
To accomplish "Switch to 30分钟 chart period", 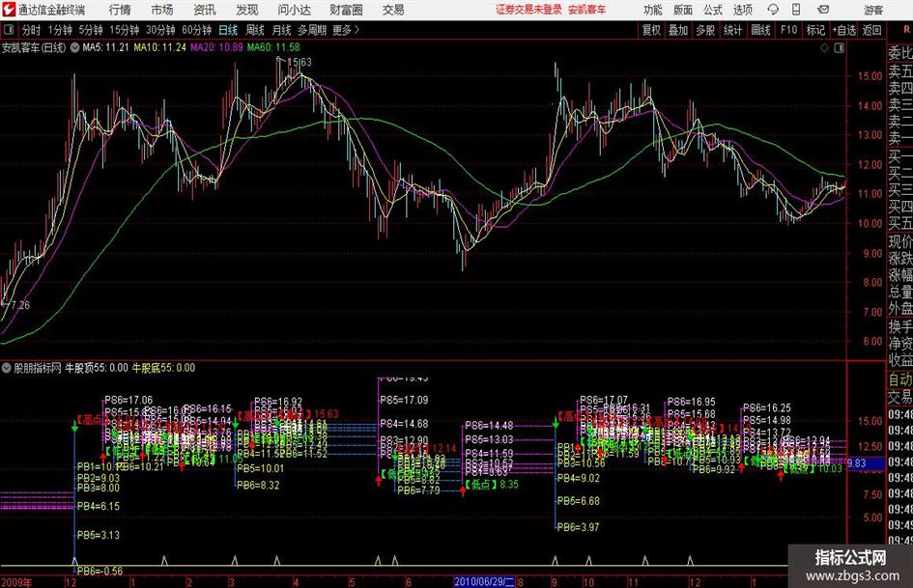I will tap(160, 30).
